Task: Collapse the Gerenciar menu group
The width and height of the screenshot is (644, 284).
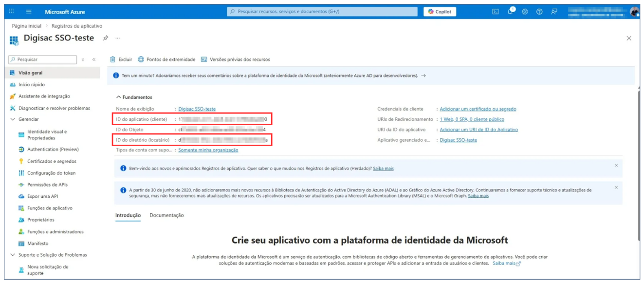Action: [x=13, y=119]
